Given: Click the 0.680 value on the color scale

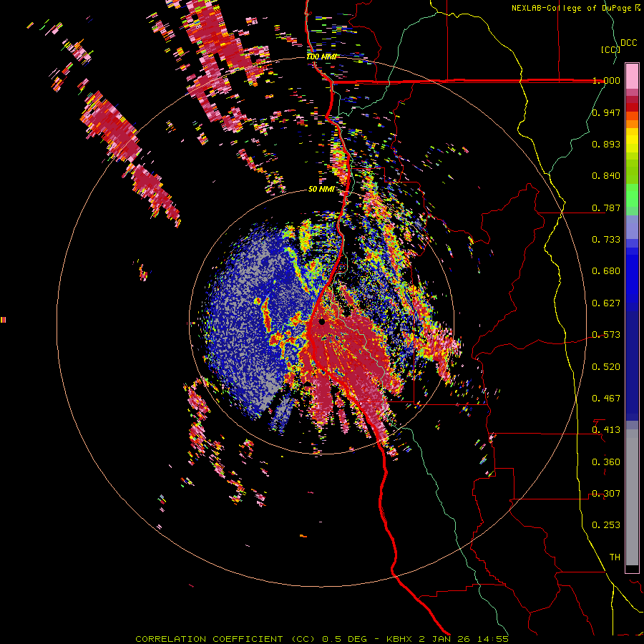Looking at the screenshot, I should (606, 270).
